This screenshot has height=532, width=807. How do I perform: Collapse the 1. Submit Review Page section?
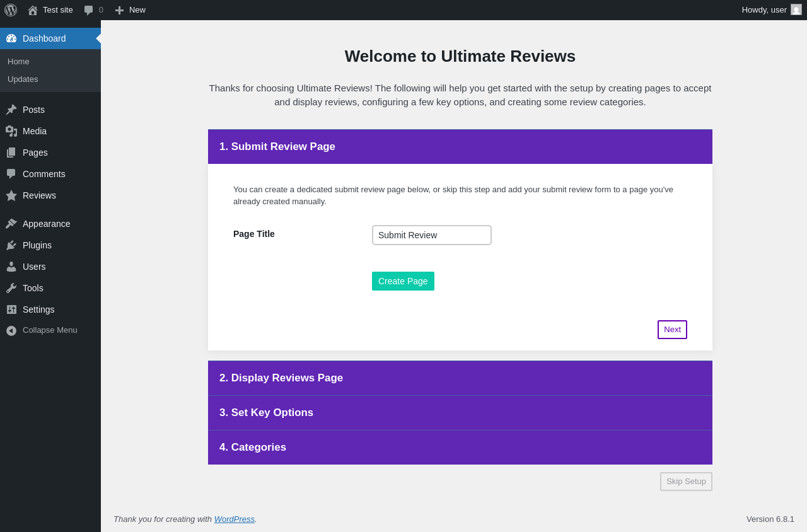tap(460, 147)
